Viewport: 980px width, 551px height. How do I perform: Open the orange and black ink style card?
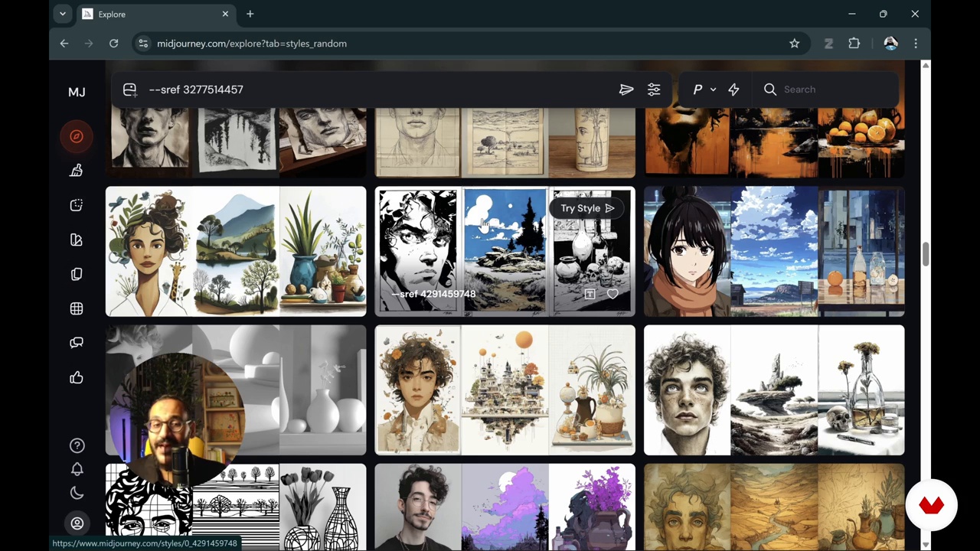click(774, 142)
